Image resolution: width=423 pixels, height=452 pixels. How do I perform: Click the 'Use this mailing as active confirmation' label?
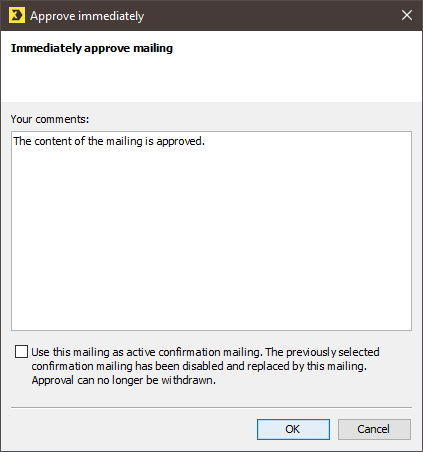click(x=146, y=352)
